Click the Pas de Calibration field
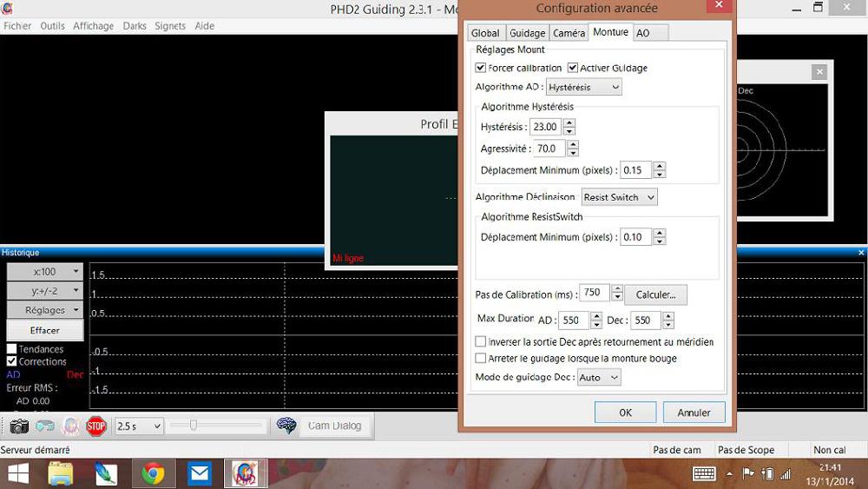The height and width of the screenshot is (489, 868). tap(594, 293)
